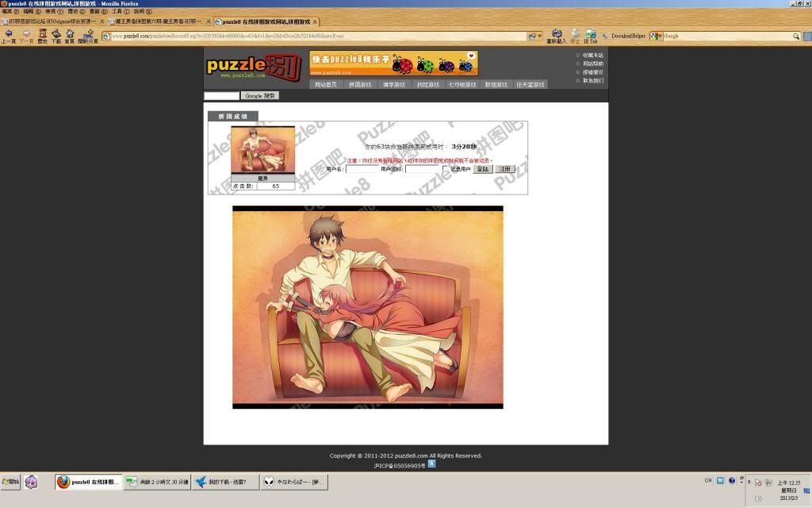Image resolution: width=812 pixels, height=508 pixels.
Task: Click the 停止 stop loading icon
Action: [576, 36]
